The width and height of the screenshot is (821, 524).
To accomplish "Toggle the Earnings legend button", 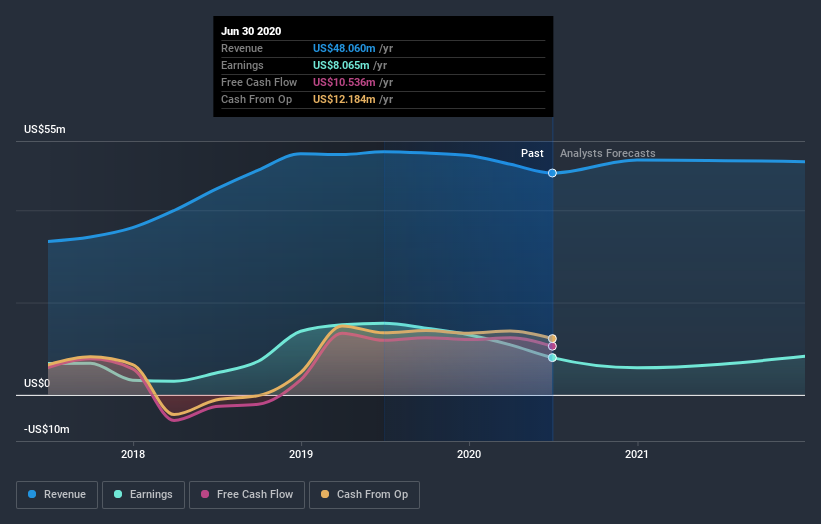I will point(143,495).
